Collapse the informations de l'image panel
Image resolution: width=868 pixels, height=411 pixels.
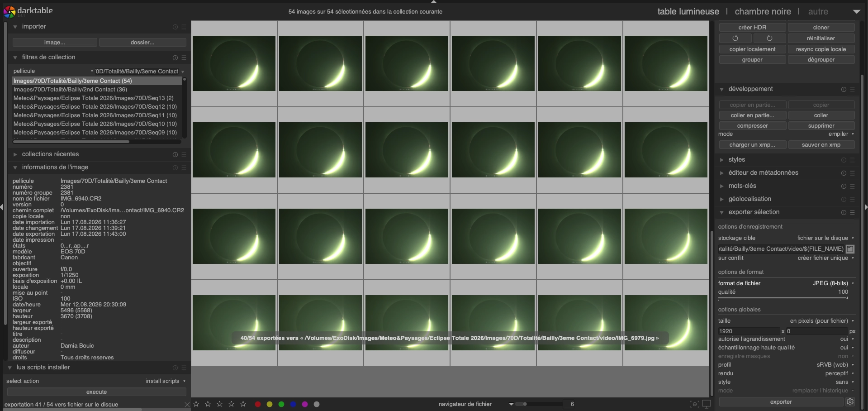[x=55, y=167]
